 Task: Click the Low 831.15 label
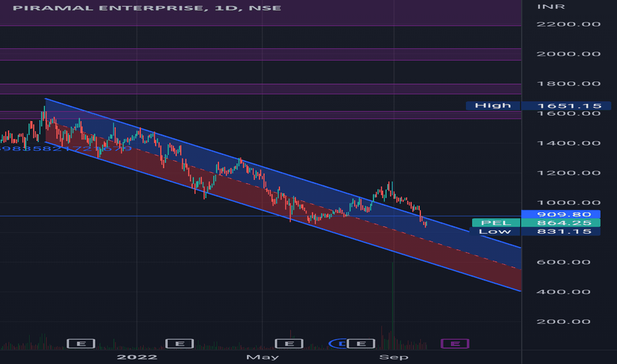[x=534, y=232]
